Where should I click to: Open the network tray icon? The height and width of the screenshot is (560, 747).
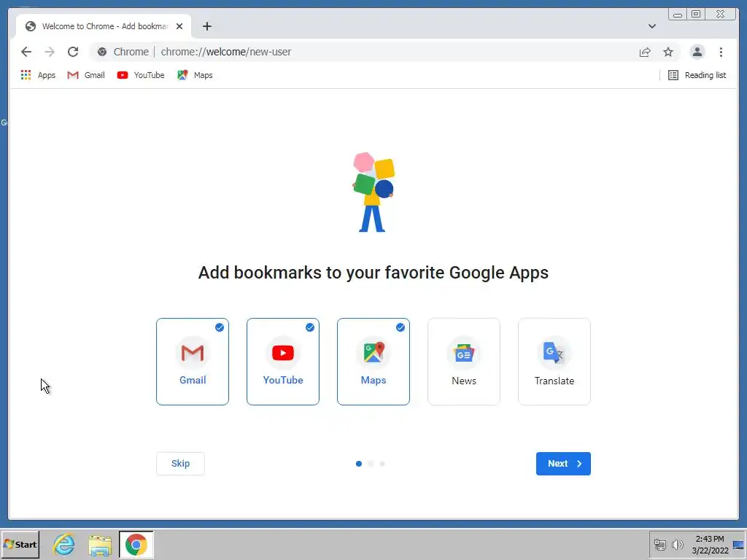(659, 544)
